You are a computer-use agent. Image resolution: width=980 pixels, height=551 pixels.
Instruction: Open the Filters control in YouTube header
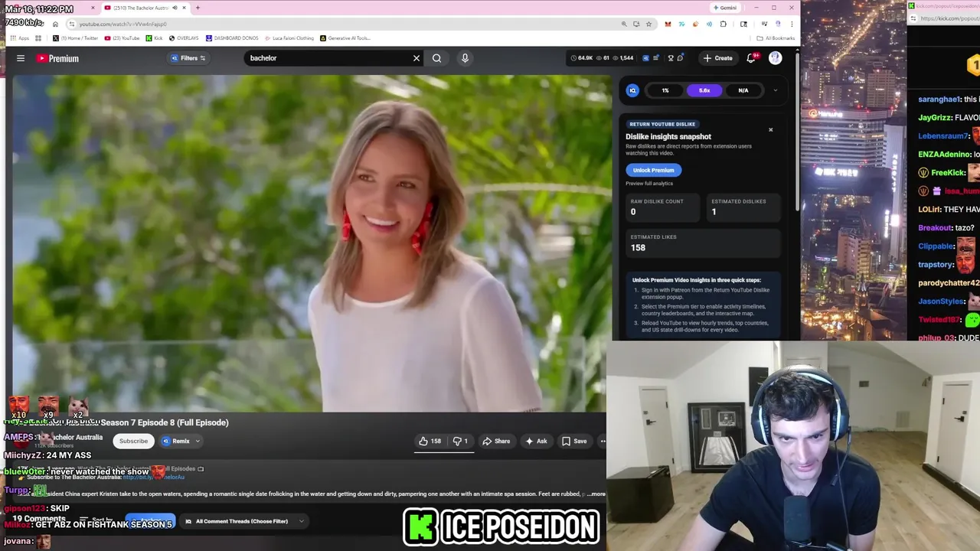(188, 58)
